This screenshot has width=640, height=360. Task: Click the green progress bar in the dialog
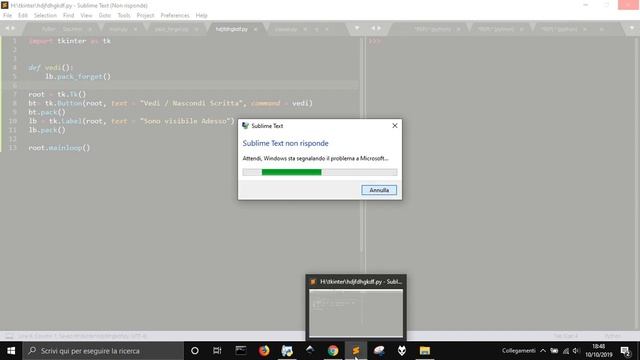coord(291,172)
